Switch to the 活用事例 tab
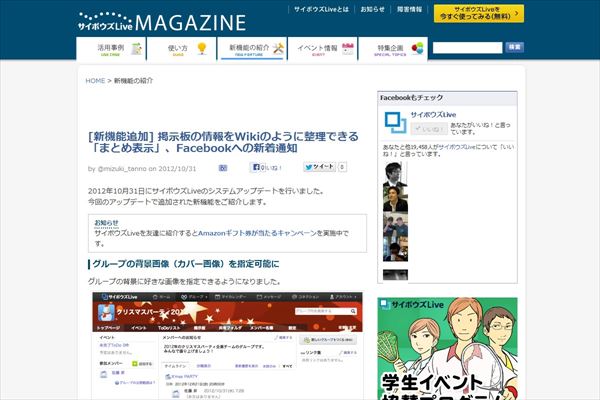 tap(111, 49)
